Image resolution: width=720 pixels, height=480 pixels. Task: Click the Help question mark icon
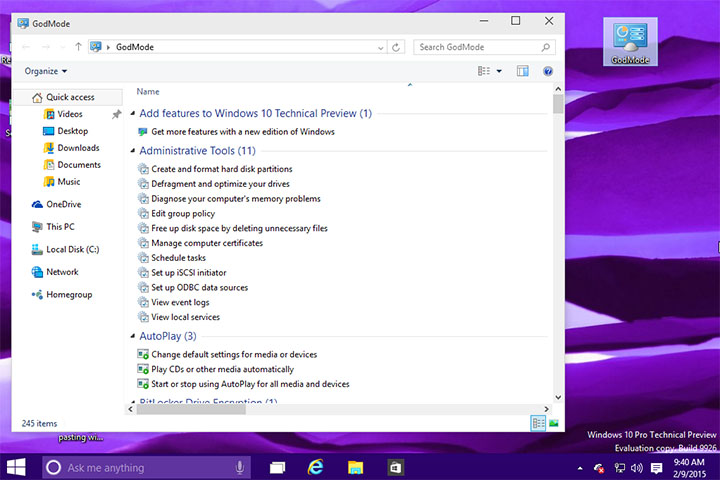coord(548,71)
